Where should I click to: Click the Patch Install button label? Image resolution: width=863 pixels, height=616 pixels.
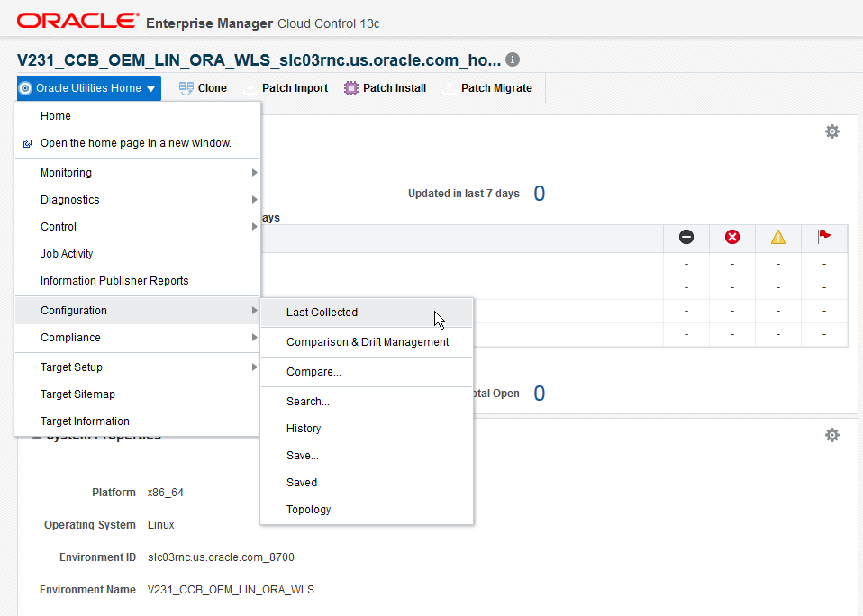click(x=395, y=88)
